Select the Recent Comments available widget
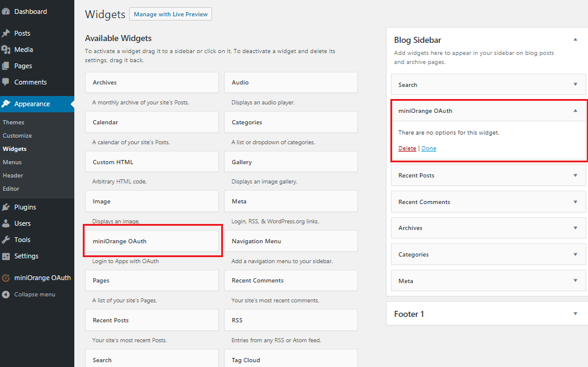 [x=291, y=281]
